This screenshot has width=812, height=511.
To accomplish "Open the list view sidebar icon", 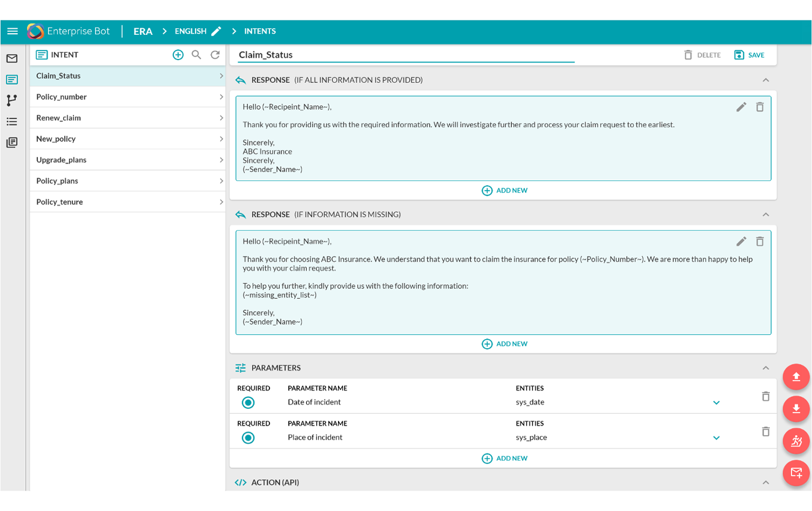I will (x=12, y=121).
